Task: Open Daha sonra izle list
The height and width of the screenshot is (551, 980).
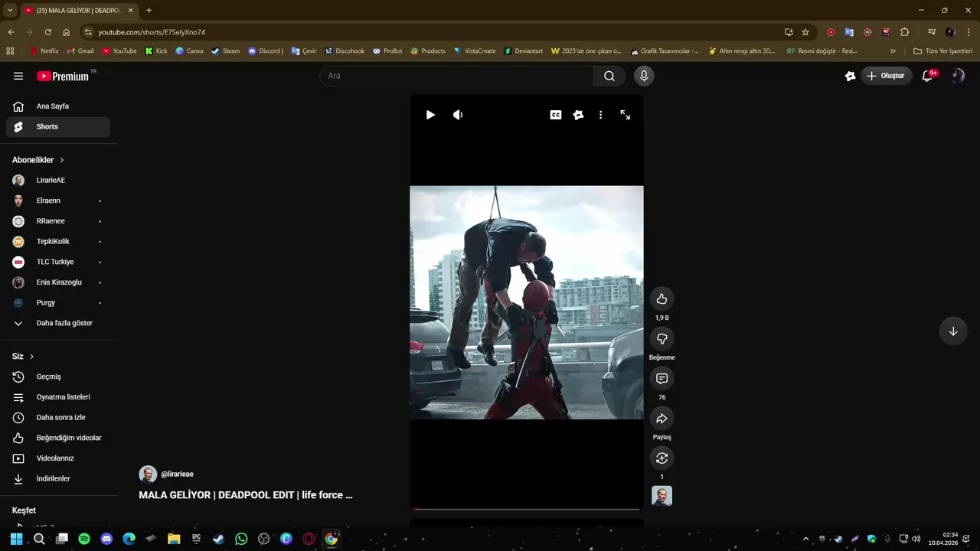Action: pos(58,418)
